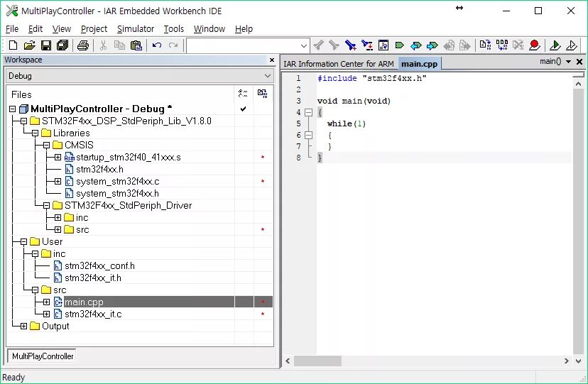Select stm32f4xx_it.h in the file tree
The width and height of the screenshot is (588, 384).
pos(92,278)
